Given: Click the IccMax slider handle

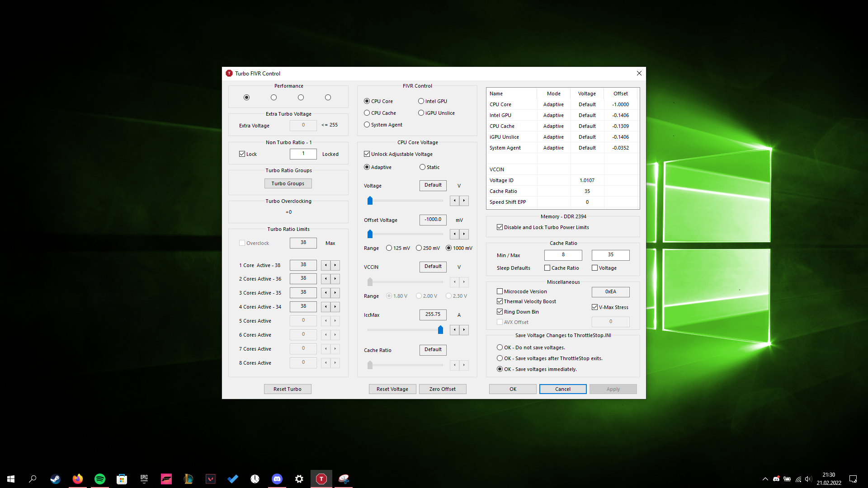Looking at the screenshot, I should 440,330.
